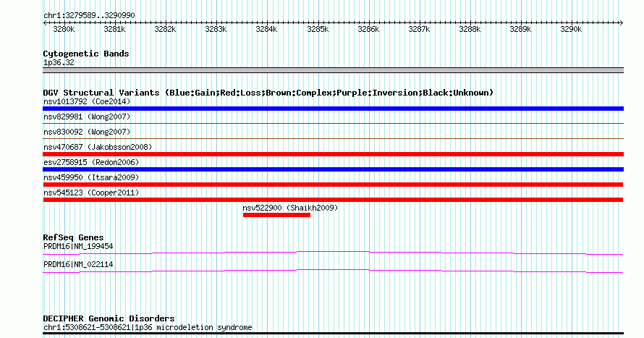
Task: Click the ruler's right arrowhead
Action: [622, 22]
